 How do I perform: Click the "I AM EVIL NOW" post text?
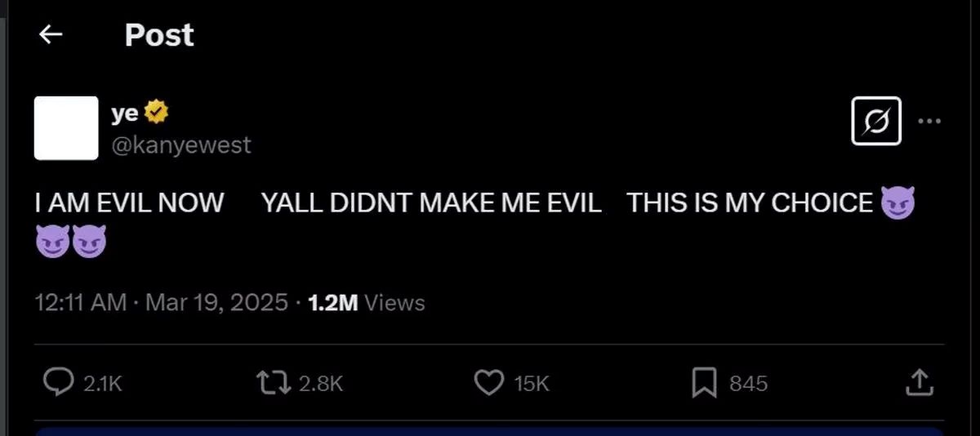pos(129,203)
